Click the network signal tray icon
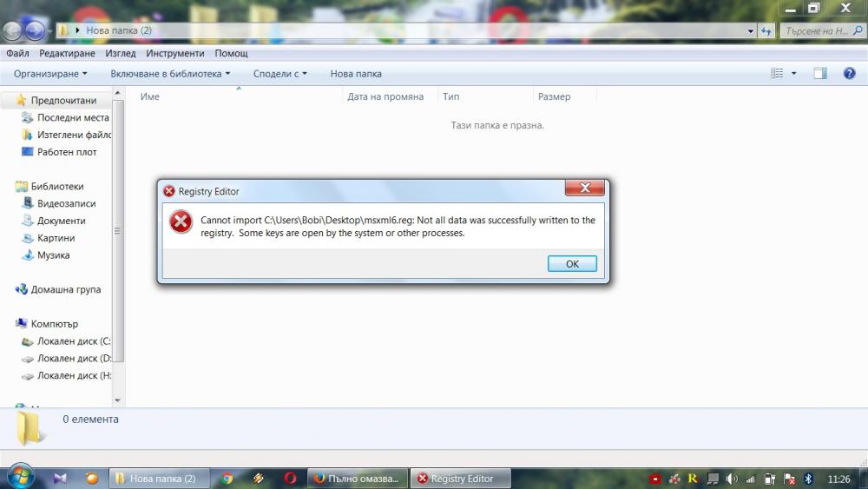This screenshot has height=489, width=868. click(751, 479)
